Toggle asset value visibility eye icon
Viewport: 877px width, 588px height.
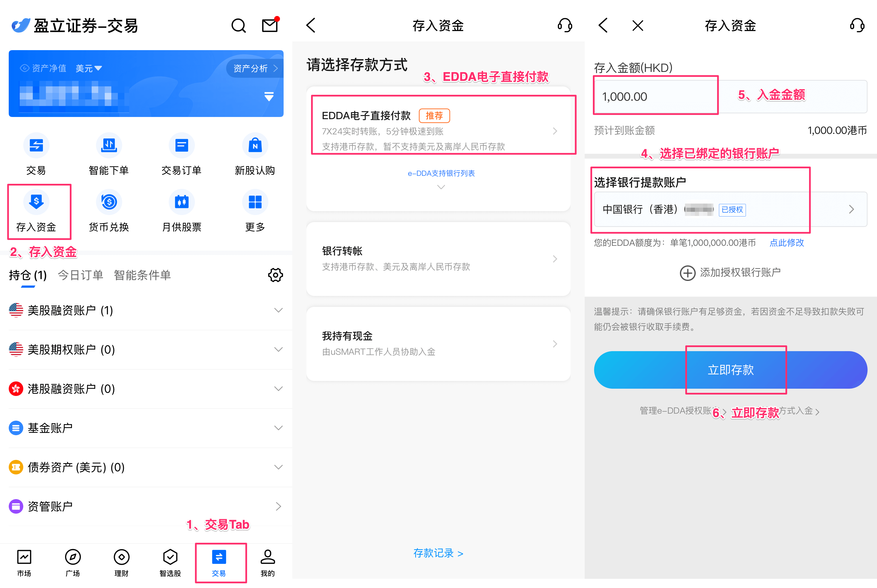25,68
